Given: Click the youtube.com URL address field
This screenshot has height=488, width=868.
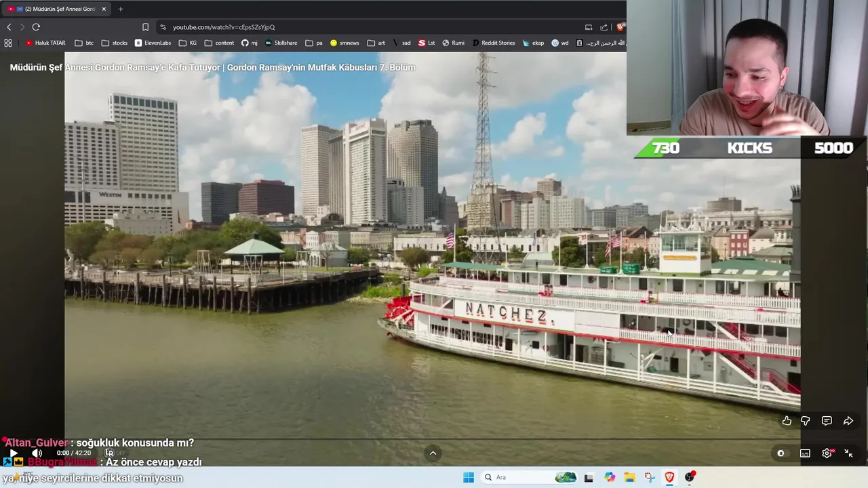Looking at the screenshot, I should click(224, 27).
